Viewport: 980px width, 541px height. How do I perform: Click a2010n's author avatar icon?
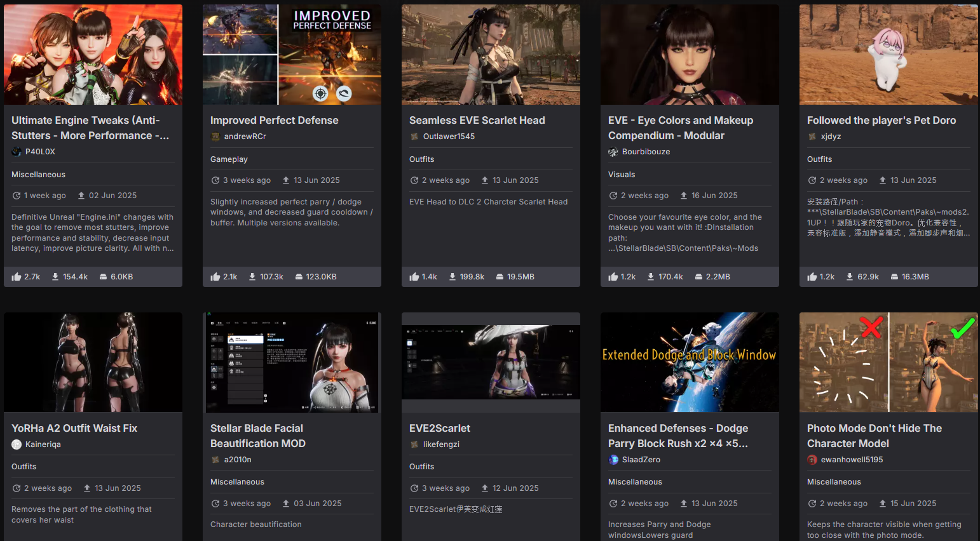(x=215, y=460)
